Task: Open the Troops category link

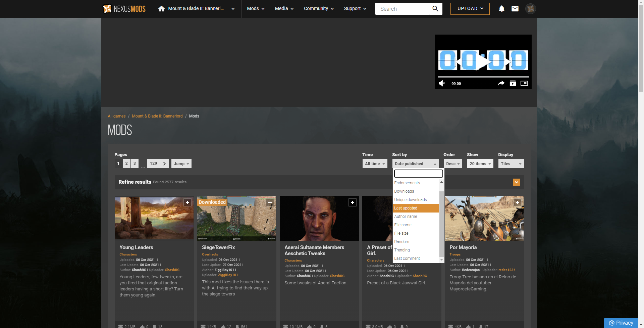Action: click(x=455, y=254)
